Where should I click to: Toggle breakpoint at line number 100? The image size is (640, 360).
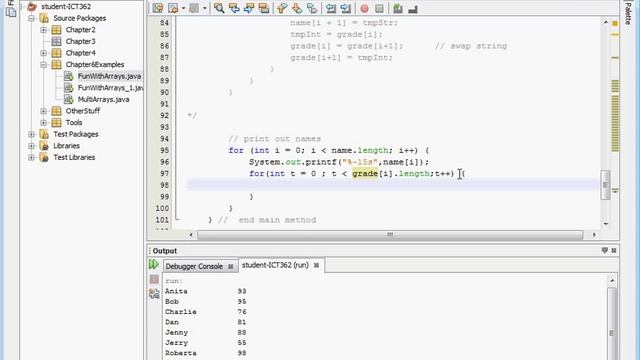pyautogui.click(x=162, y=208)
